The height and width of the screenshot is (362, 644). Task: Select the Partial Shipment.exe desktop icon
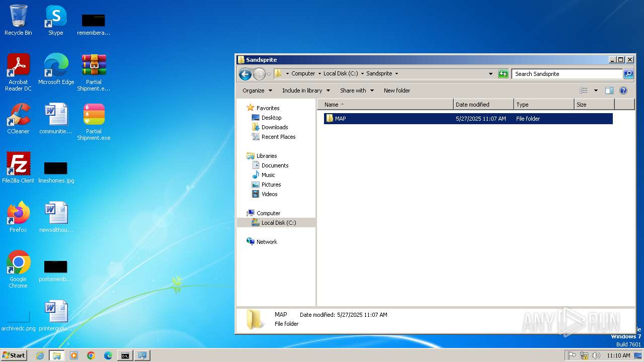tap(94, 122)
